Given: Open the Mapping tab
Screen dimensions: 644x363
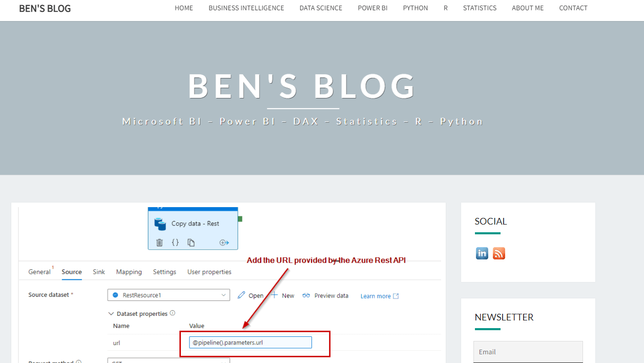Looking at the screenshot, I should pos(129,272).
